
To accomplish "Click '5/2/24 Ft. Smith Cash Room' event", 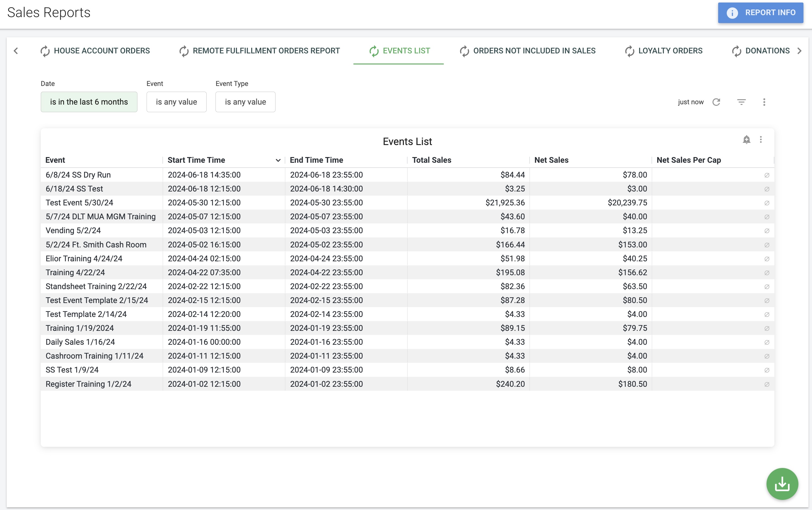I will [x=101, y=245].
